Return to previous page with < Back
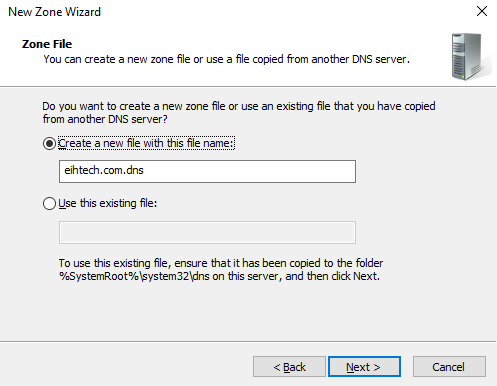This screenshot has height=386, width=497. click(x=289, y=367)
